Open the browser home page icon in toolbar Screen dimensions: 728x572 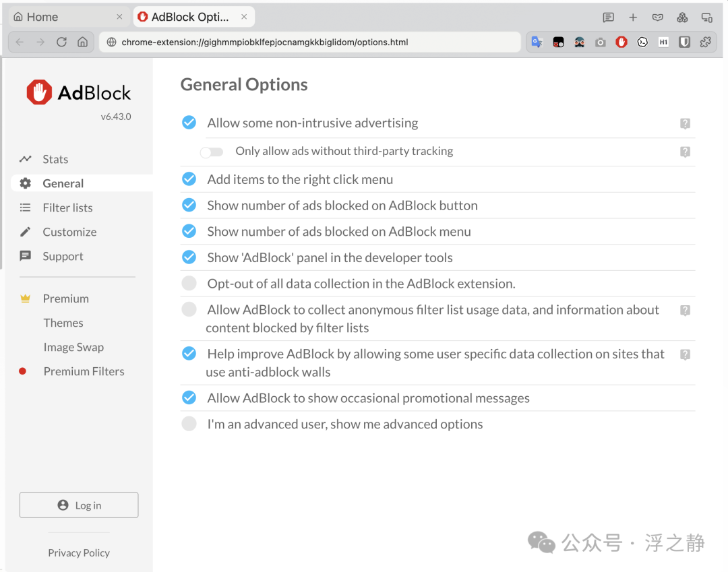pyautogui.click(x=83, y=42)
